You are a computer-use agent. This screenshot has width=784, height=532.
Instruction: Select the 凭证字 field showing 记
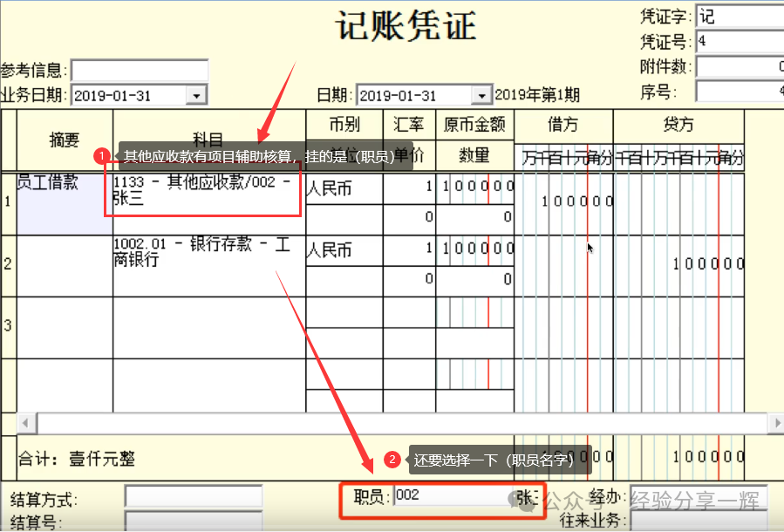point(738,17)
